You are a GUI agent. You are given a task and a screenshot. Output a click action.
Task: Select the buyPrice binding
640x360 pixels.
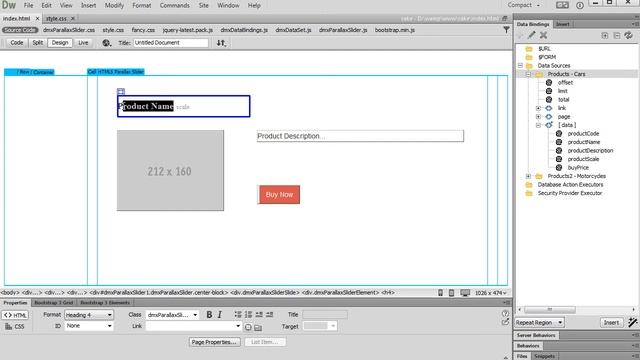578,168
